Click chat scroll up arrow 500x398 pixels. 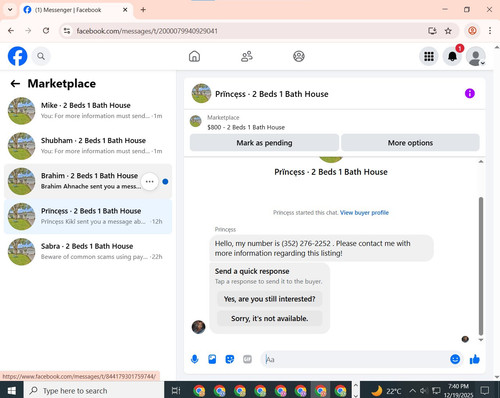481,162
